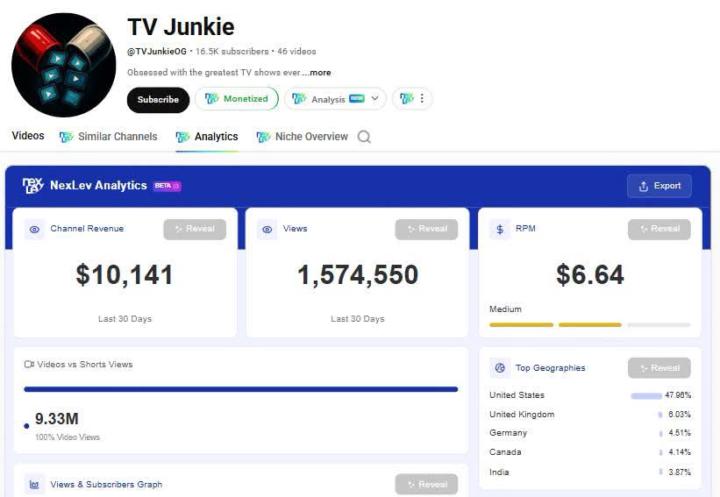720x497 pixels.
Task: Click the 9.33M video views figure
Action: coord(56,419)
